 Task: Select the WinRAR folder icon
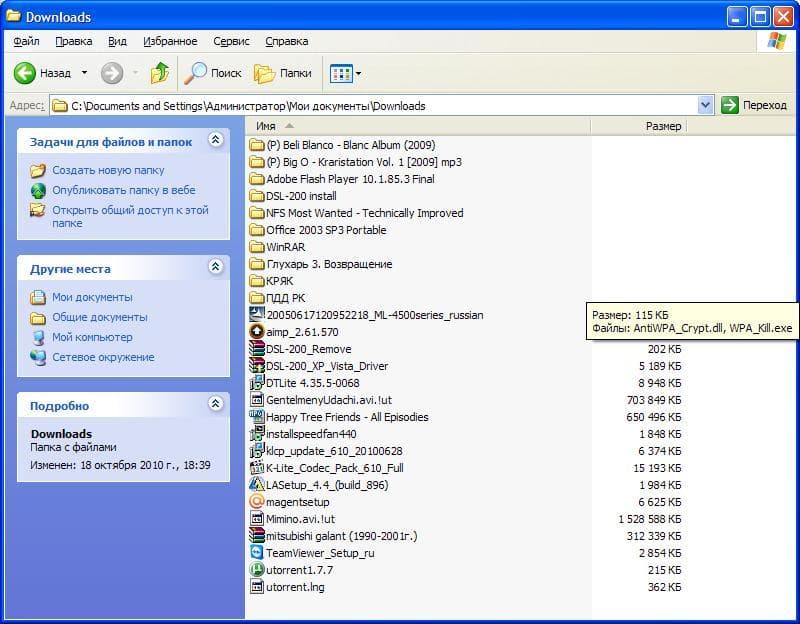coord(257,247)
